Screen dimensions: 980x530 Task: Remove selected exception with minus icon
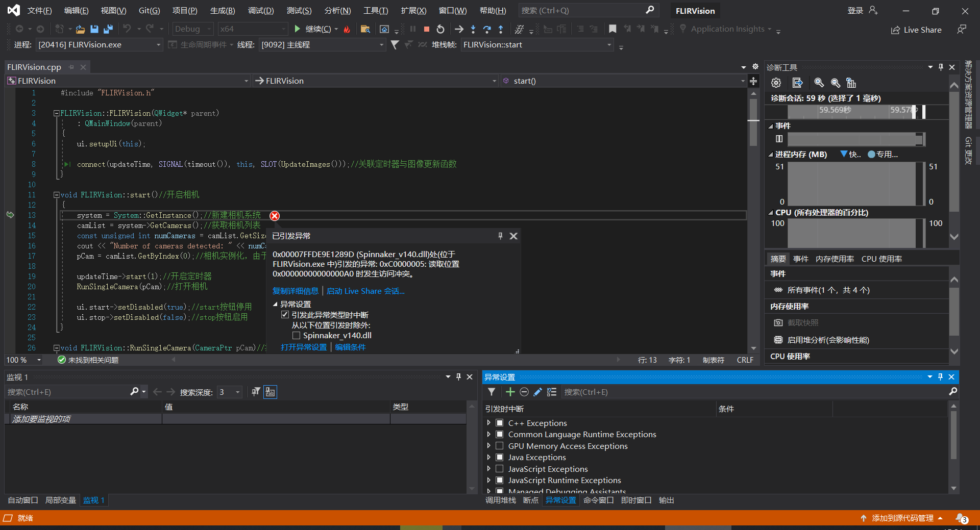tap(524, 392)
